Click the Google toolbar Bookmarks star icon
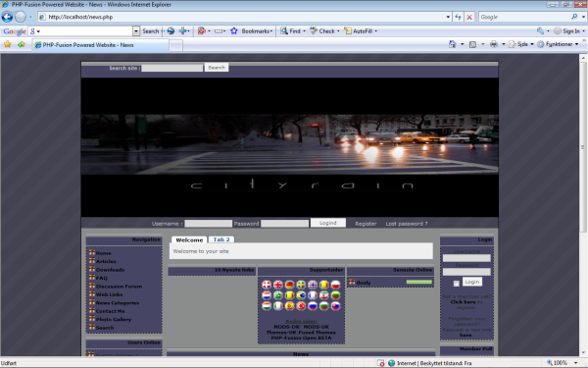This screenshot has height=368, width=588. pyautogui.click(x=233, y=31)
